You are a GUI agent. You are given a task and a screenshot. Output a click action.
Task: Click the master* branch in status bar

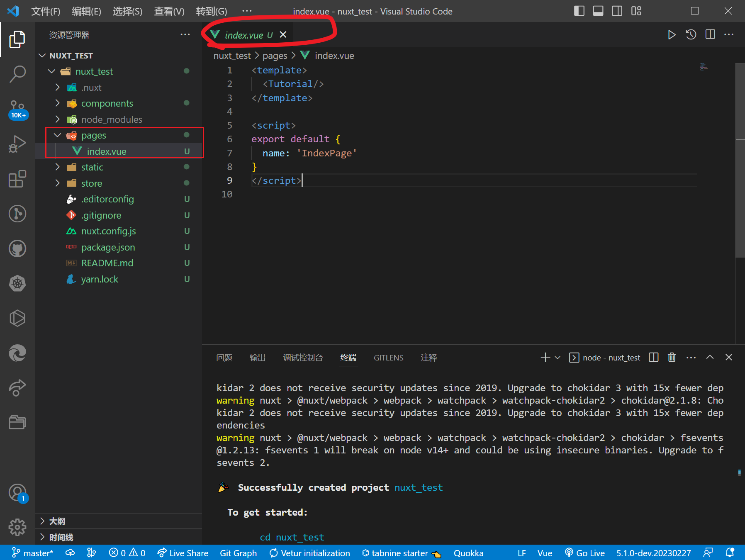pos(32,553)
